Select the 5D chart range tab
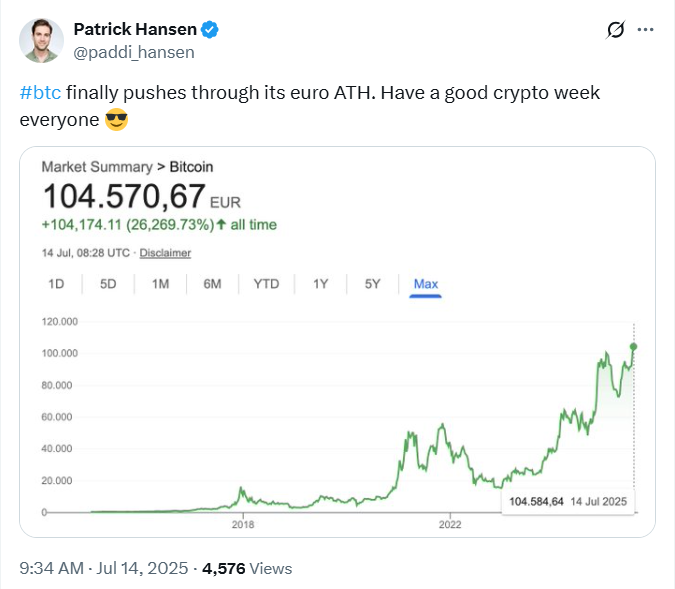This screenshot has width=675, height=589. coord(108,284)
